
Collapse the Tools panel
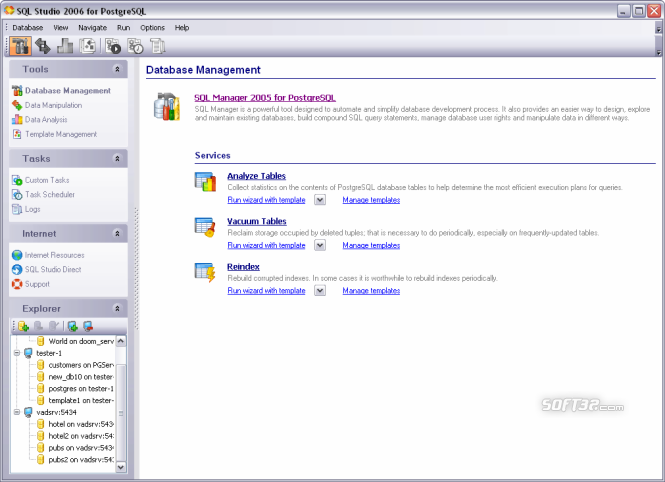[117, 69]
